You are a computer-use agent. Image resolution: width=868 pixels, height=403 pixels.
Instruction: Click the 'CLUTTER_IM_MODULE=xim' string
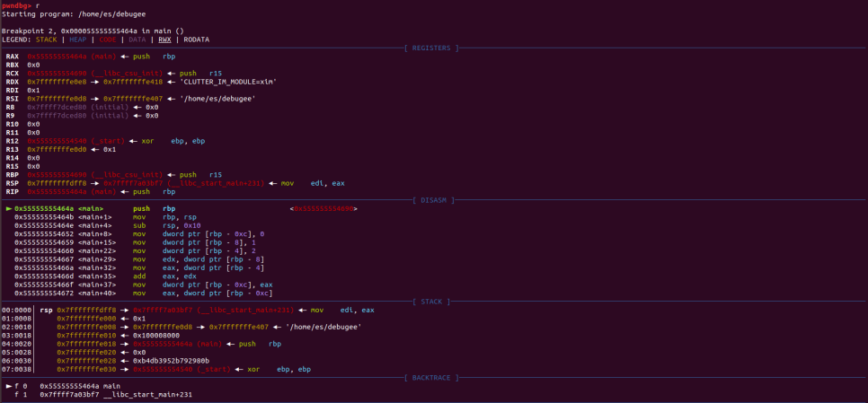(x=230, y=82)
